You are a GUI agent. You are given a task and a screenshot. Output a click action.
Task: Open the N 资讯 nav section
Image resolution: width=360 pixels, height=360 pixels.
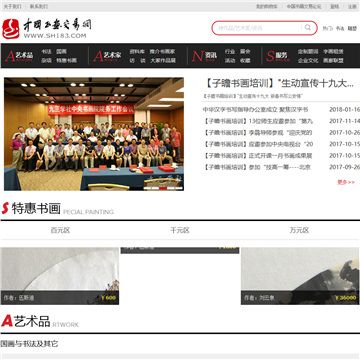[204, 56]
